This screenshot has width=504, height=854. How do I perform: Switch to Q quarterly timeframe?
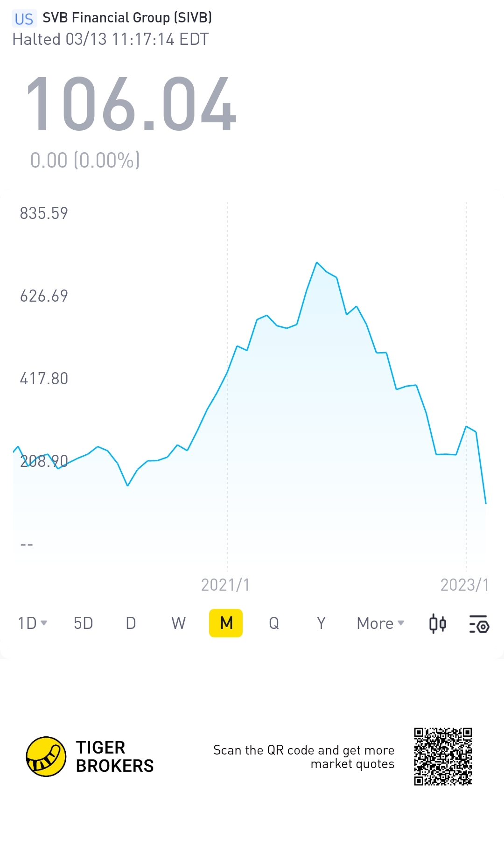point(274,623)
